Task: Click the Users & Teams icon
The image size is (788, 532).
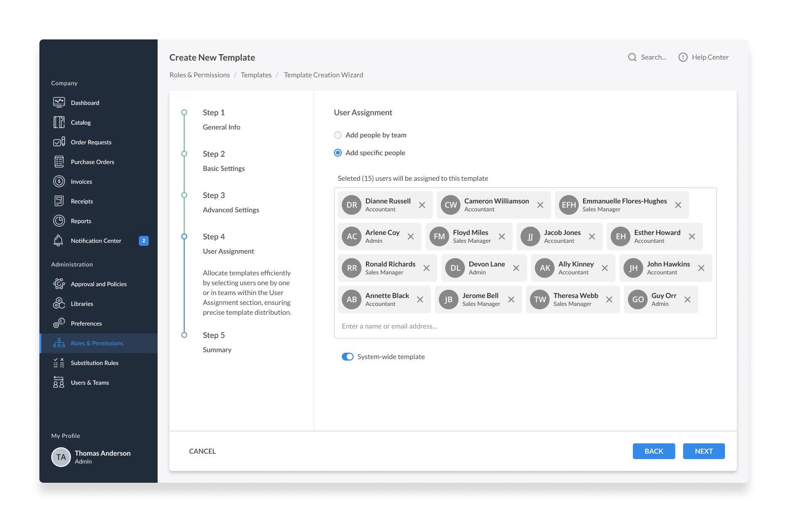Action: point(59,382)
